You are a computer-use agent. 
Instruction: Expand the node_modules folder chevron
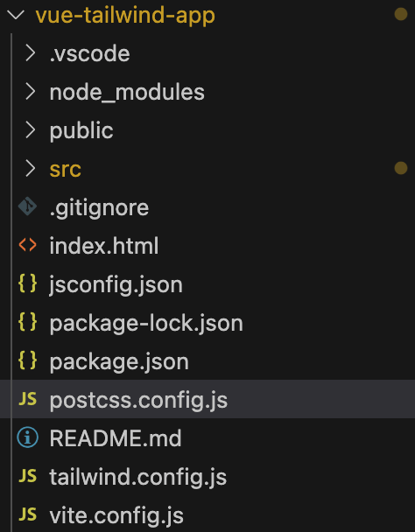point(31,92)
